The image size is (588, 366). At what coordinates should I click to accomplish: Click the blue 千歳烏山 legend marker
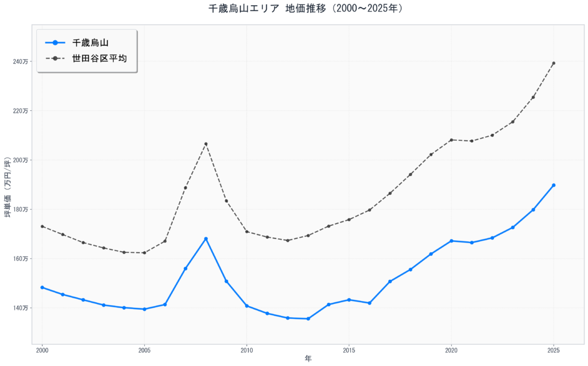55,43
